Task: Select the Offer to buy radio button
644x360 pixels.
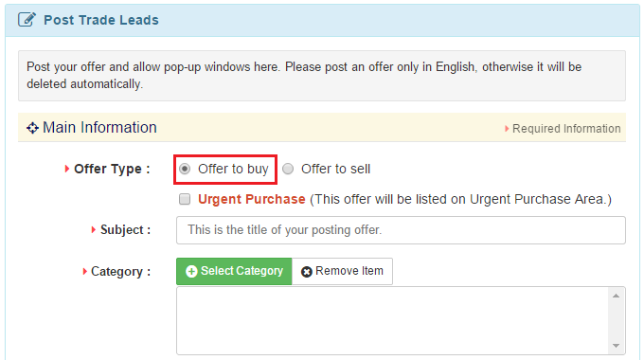Action: click(185, 169)
